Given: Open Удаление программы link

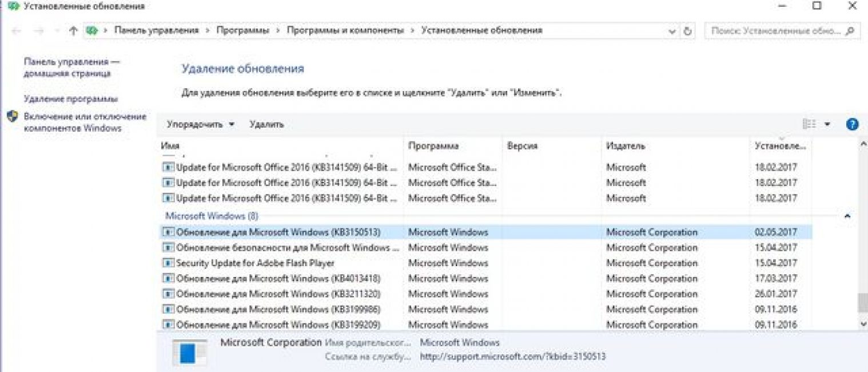Looking at the screenshot, I should point(71,99).
